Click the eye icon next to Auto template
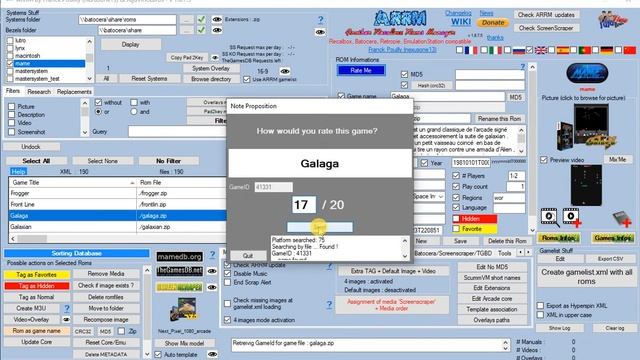The image size is (640, 360). [x=212, y=354]
